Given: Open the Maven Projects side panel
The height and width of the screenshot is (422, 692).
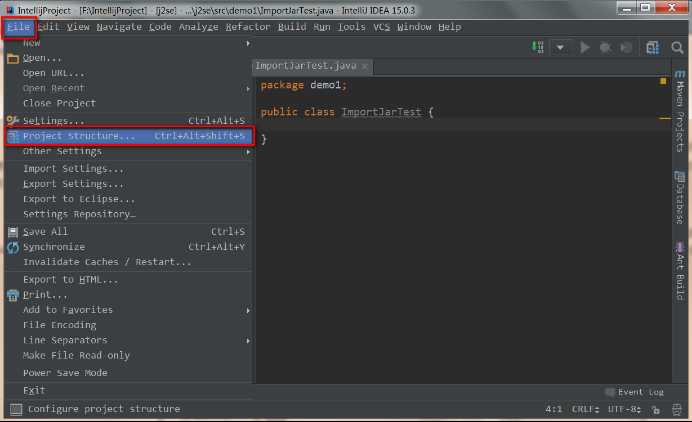Looking at the screenshot, I should (680, 111).
